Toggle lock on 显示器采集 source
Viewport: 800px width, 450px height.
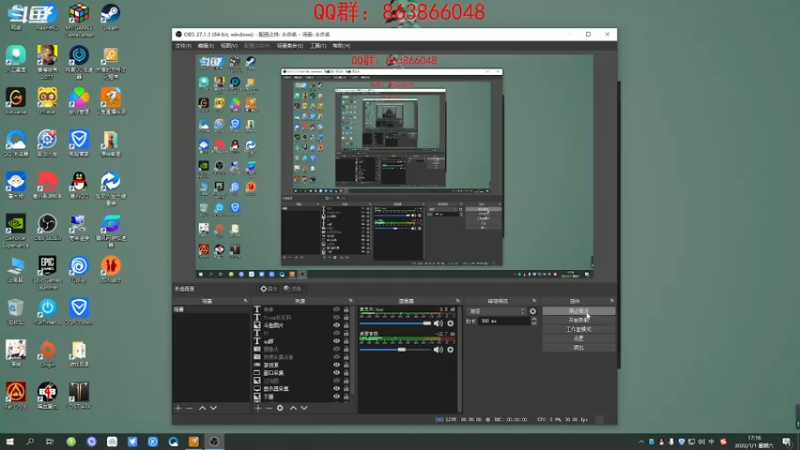[x=346, y=389]
